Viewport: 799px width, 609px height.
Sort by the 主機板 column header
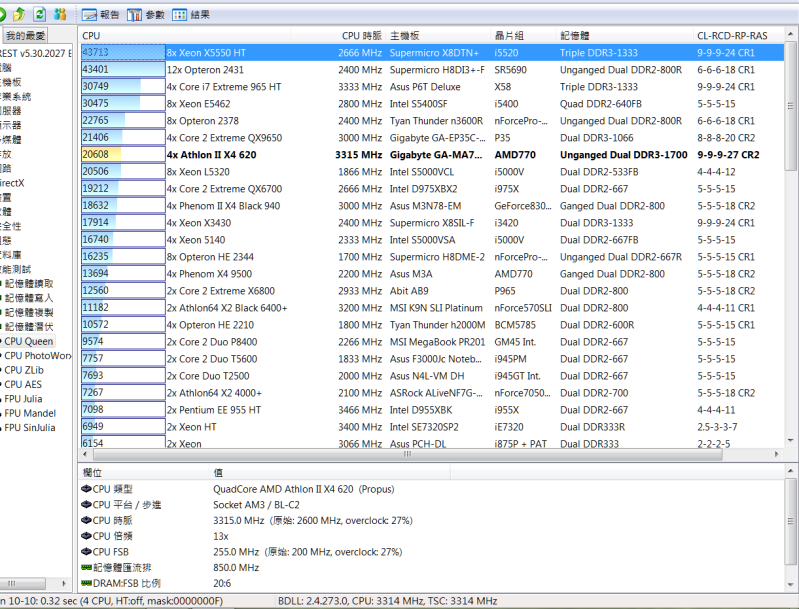pyautogui.click(x=405, y=35)
